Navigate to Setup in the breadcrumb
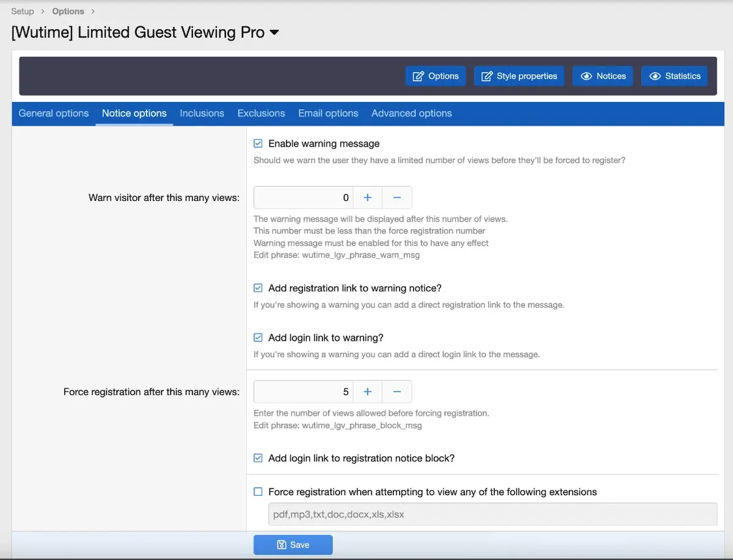 [x=23, y=11]
